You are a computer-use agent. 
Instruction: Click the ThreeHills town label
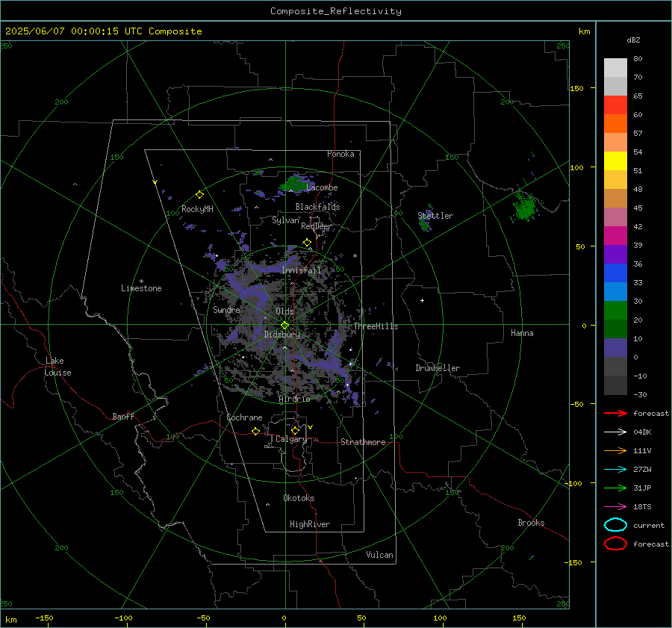click(x=376, y=326)
